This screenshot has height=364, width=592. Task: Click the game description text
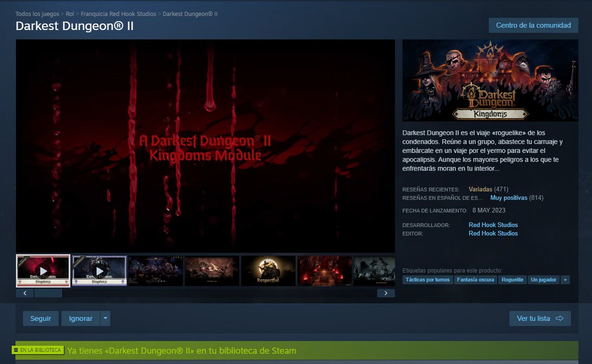click(483, 151)
